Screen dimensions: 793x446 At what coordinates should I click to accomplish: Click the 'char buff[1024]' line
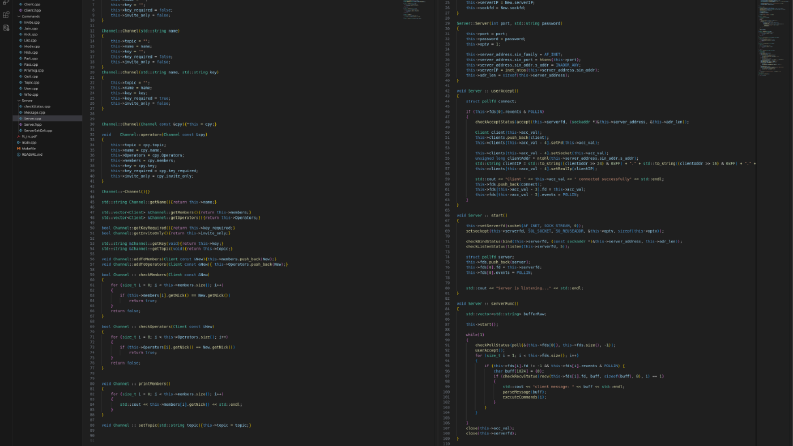[518, 371]
